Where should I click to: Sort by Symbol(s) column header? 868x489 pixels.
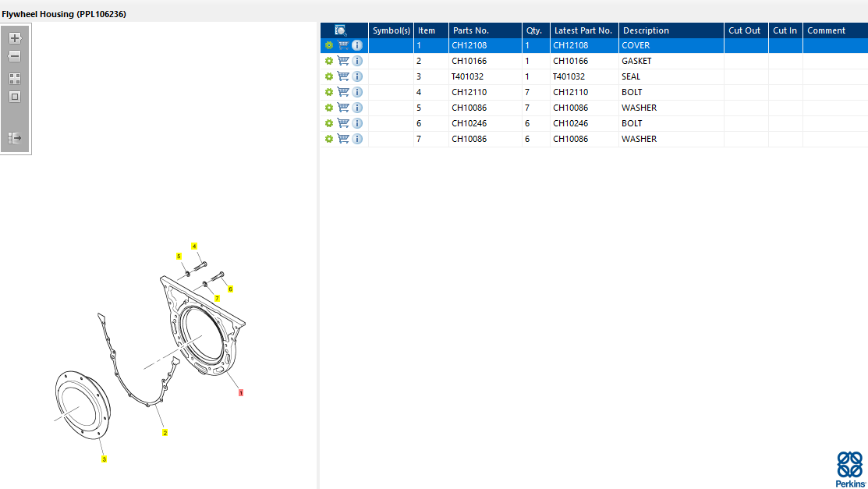click(391, 30)
